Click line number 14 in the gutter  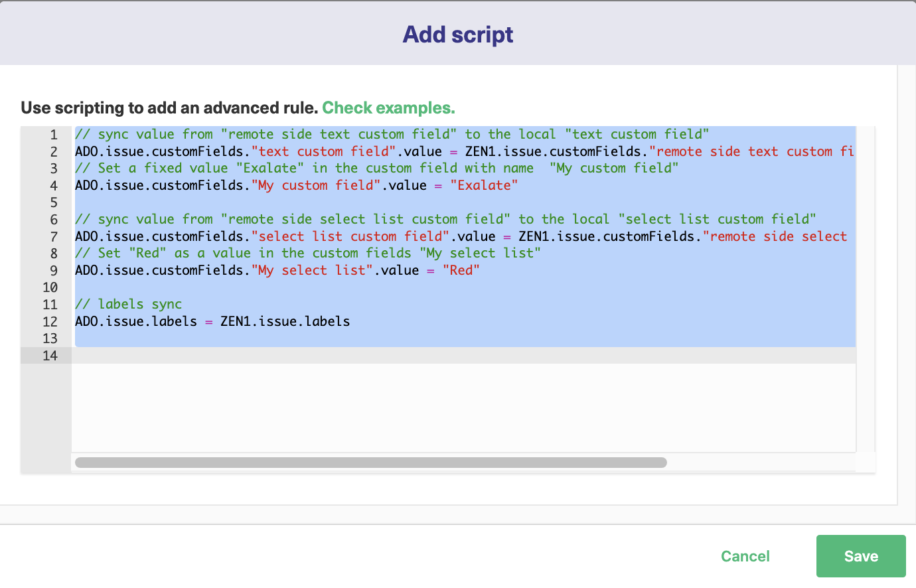50,356
